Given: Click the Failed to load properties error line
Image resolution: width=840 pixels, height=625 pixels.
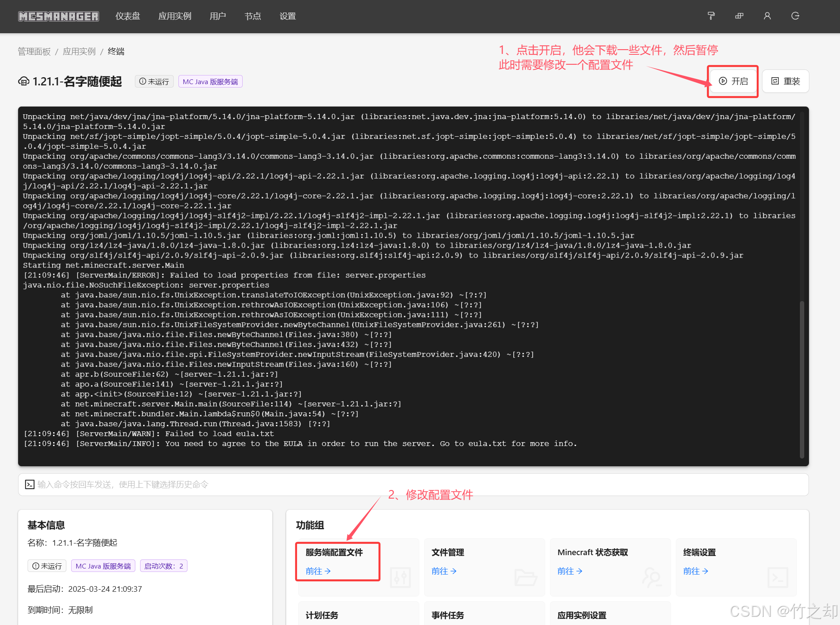Looking at the screenshot, I should 224,275.
